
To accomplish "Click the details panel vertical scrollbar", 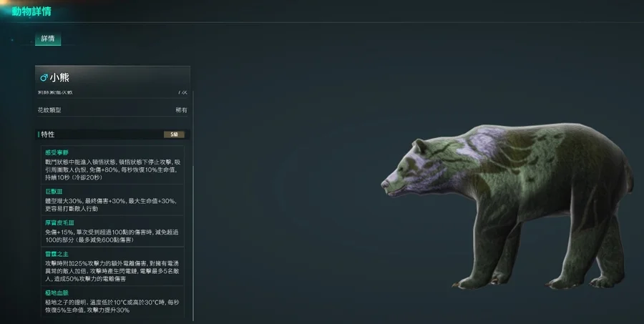I will coord(193,205).
